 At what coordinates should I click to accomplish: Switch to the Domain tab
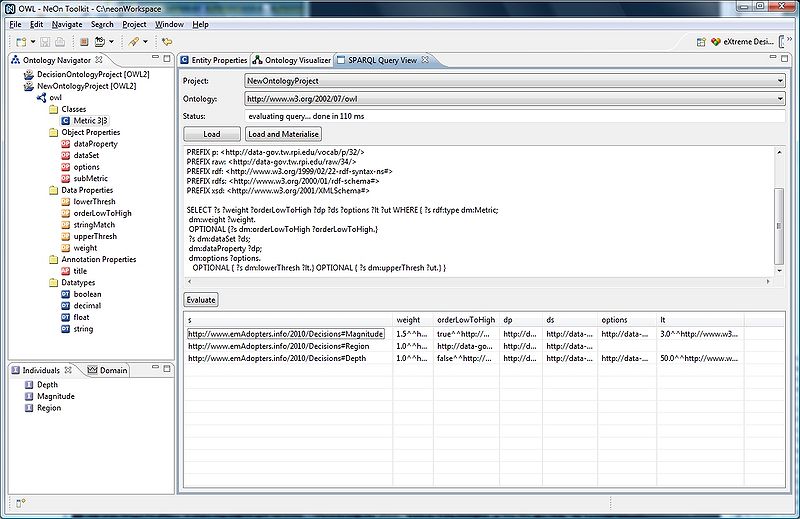pos(112,370)
